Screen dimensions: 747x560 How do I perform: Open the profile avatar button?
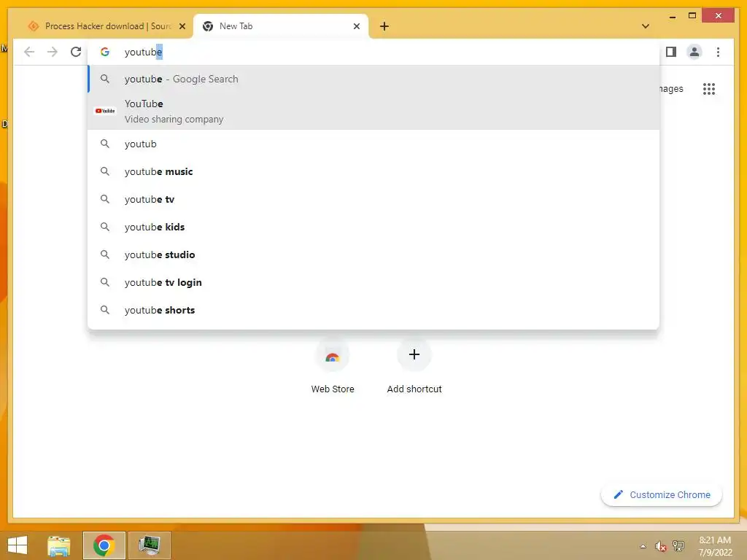pyautogui.click(x=694, y=52)
